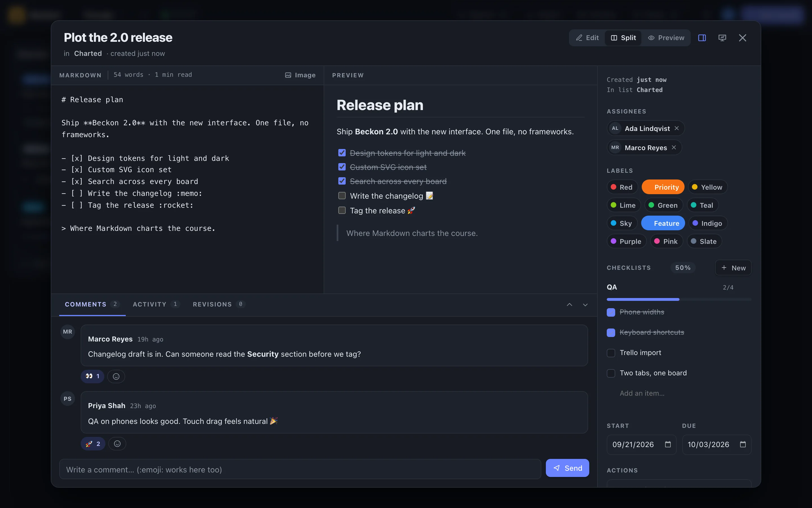This screenshot has height=508, width=812.
Task: Click the rocket reaction on Priya's comment
Action: [x=93, y=443]
